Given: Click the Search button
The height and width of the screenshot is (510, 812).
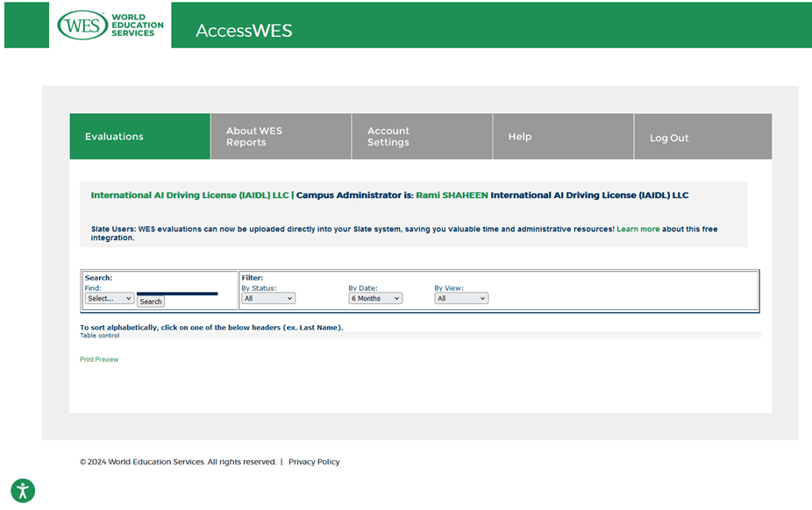Looking at the screenshot, I should [x=151, y=301].
